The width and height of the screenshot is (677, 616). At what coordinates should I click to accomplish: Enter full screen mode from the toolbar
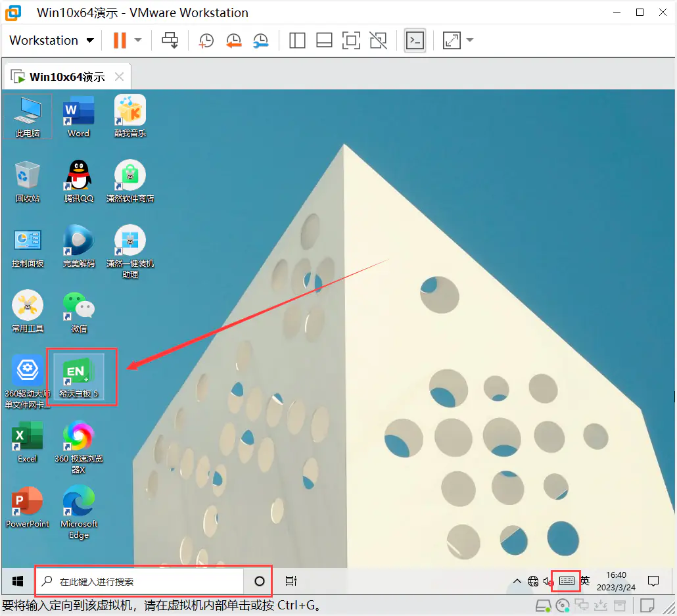pyautogui.click(x=351, y=41)
